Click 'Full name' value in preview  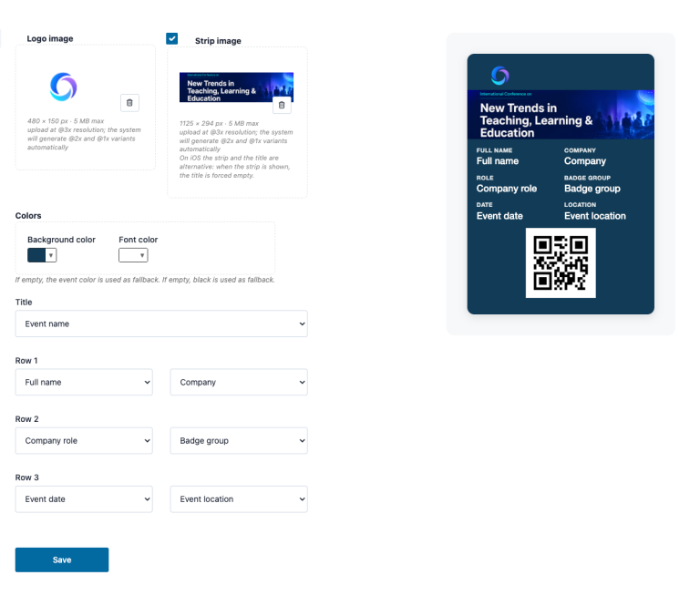(498, 161)
